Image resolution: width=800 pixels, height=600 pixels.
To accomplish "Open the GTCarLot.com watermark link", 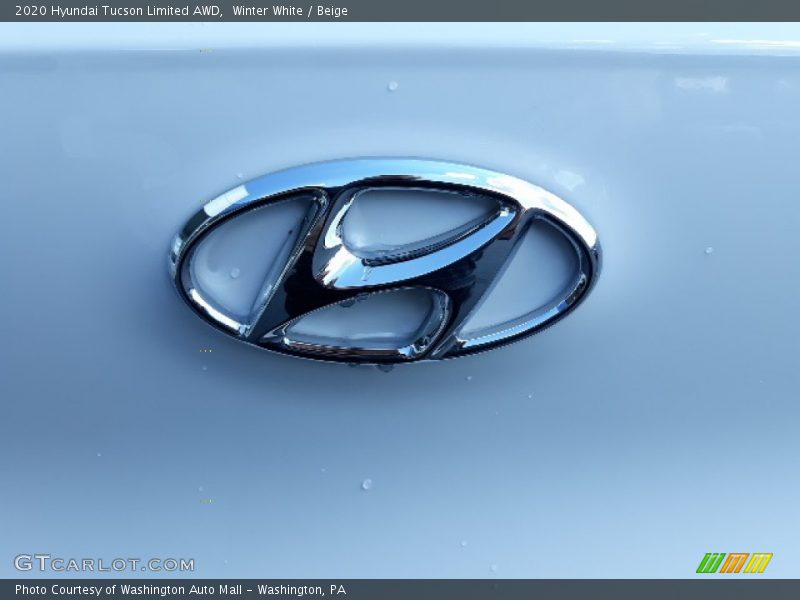I will click(x=104, y=563).
